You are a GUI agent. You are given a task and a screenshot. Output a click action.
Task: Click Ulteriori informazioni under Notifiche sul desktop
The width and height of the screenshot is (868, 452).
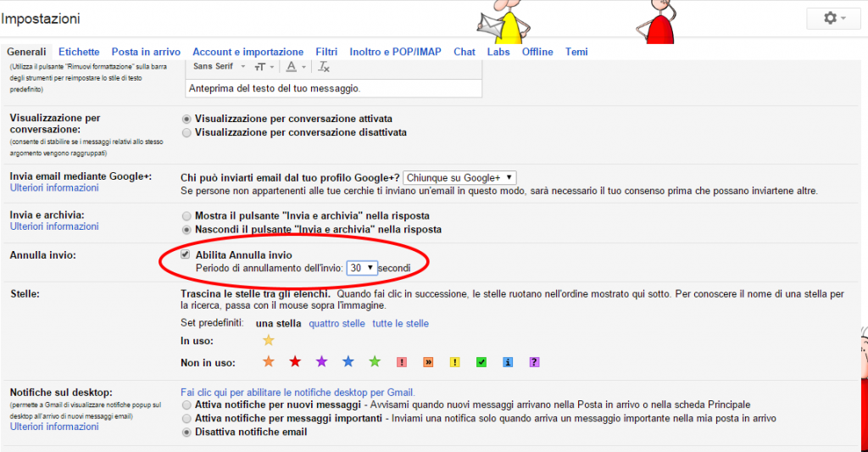point(54,427)
